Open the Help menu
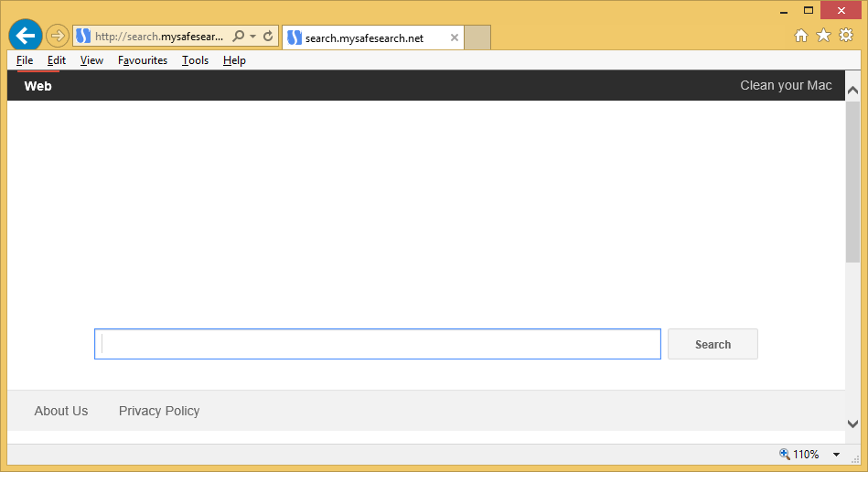Screen dimensions: 868x483 pos(234,60)
